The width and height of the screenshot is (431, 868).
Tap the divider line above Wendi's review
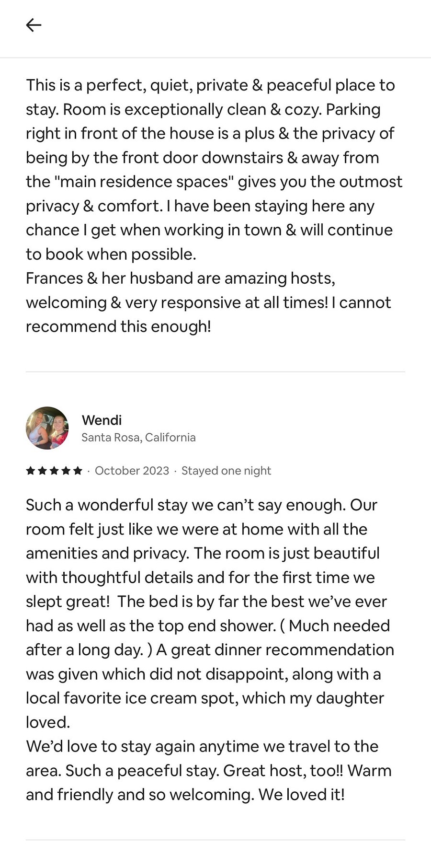215,371
